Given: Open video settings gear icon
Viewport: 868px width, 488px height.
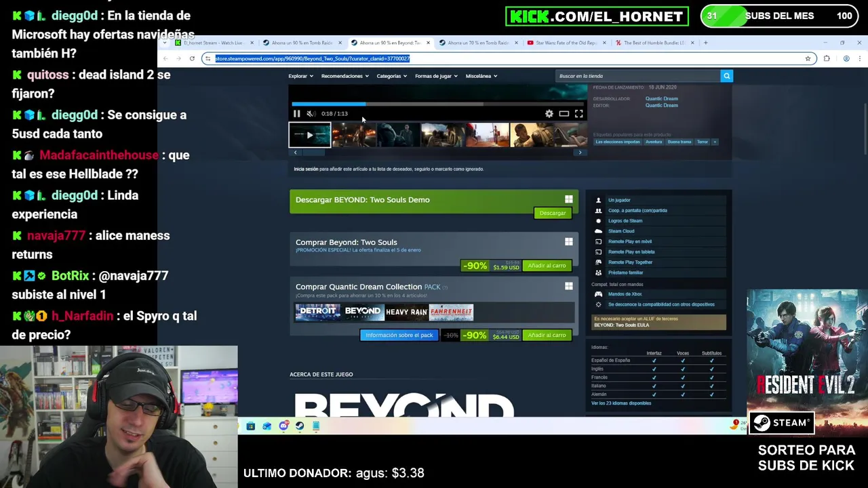Looking at the screenshot, I should tap(549, 114).
